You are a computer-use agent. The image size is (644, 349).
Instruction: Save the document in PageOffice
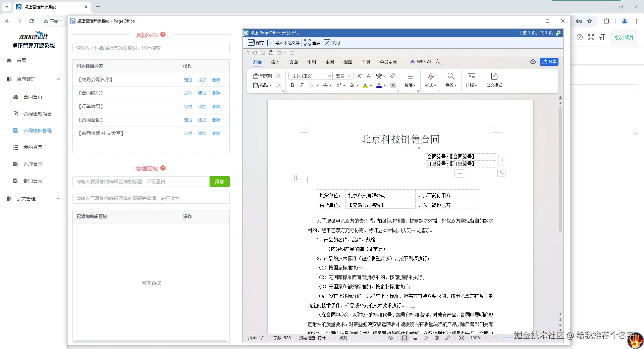pos(256,43)
